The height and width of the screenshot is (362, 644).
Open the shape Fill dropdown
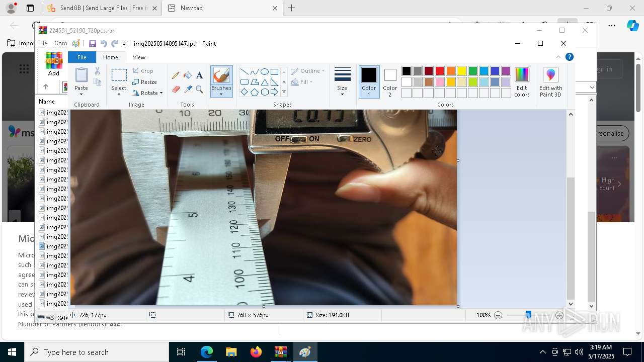click(302, 82)
